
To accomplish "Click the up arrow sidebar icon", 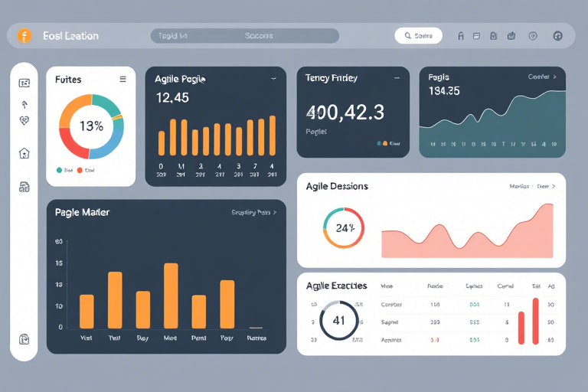I will tap(24, 104).
